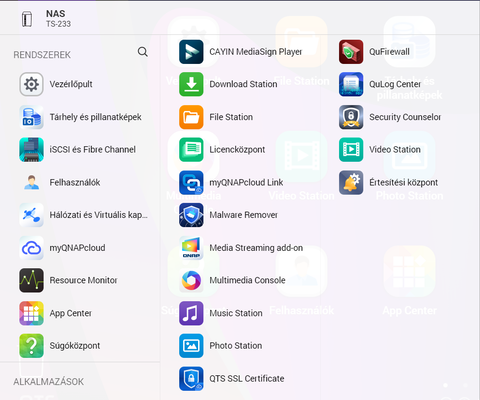480x400 pixels.
Task: Click the Értesítési központ label
Action: click(403, 182)
